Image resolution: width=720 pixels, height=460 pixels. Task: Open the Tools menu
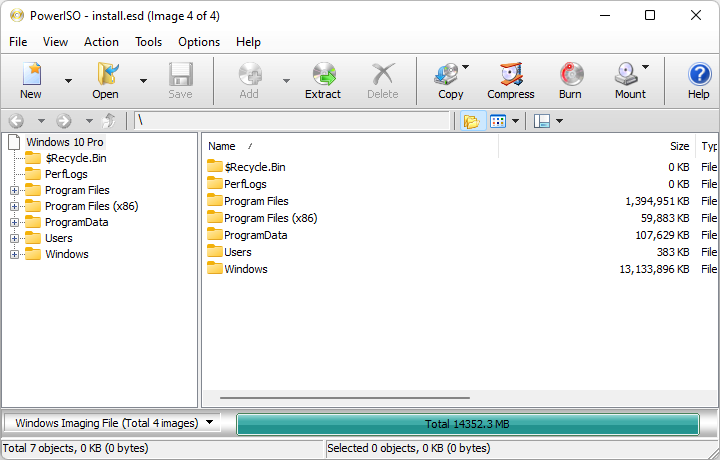pyautogui.click(x=148, y=42)
